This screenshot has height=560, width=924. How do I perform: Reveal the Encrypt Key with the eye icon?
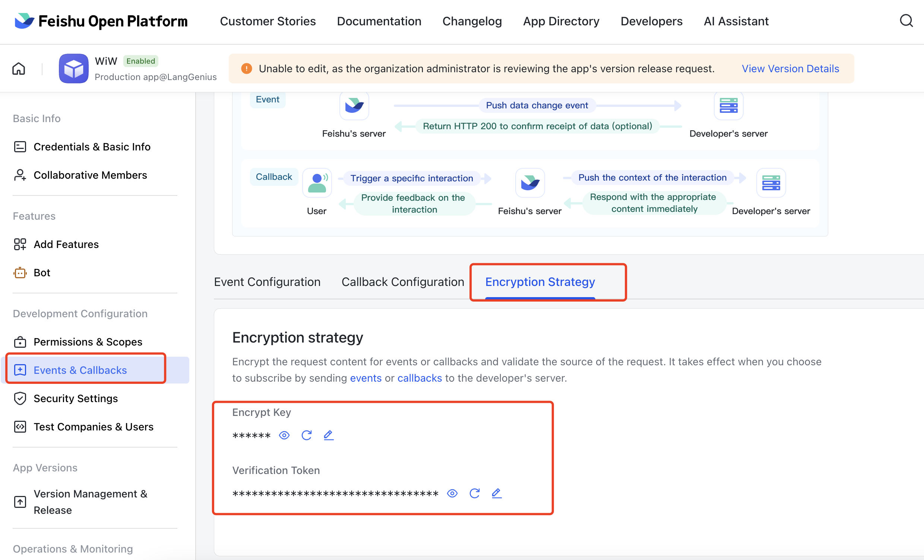tap(284, 435)
